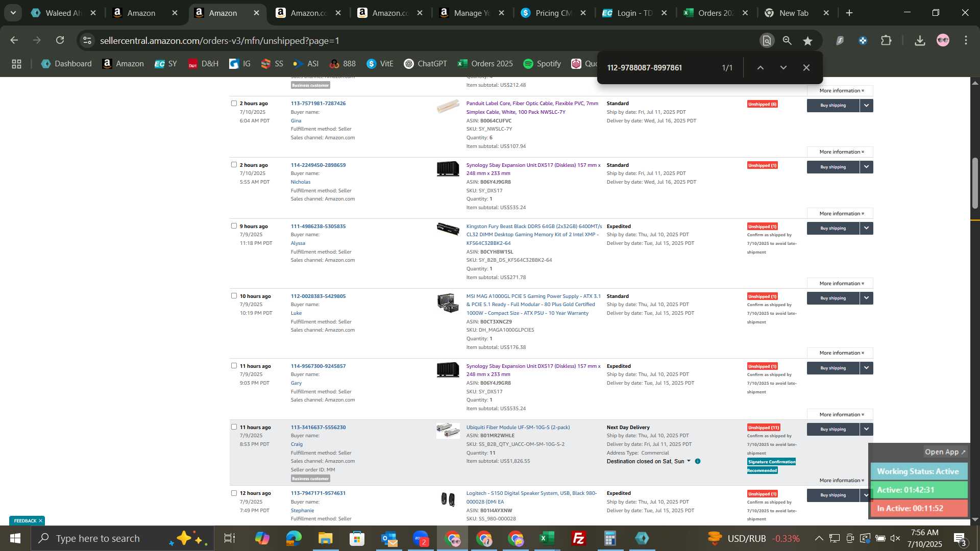Screen dimensions: 980x551
Task: Select checkbox for order 111-4986238-5305835
Action: click(234, 226)
